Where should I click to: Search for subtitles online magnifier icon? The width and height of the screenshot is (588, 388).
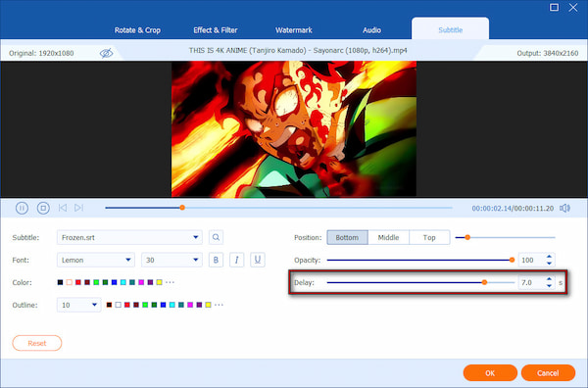(216, 237)
